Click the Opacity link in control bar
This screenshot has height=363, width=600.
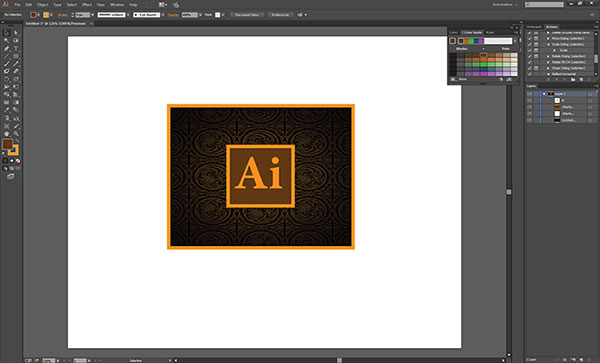pos(173,15)
